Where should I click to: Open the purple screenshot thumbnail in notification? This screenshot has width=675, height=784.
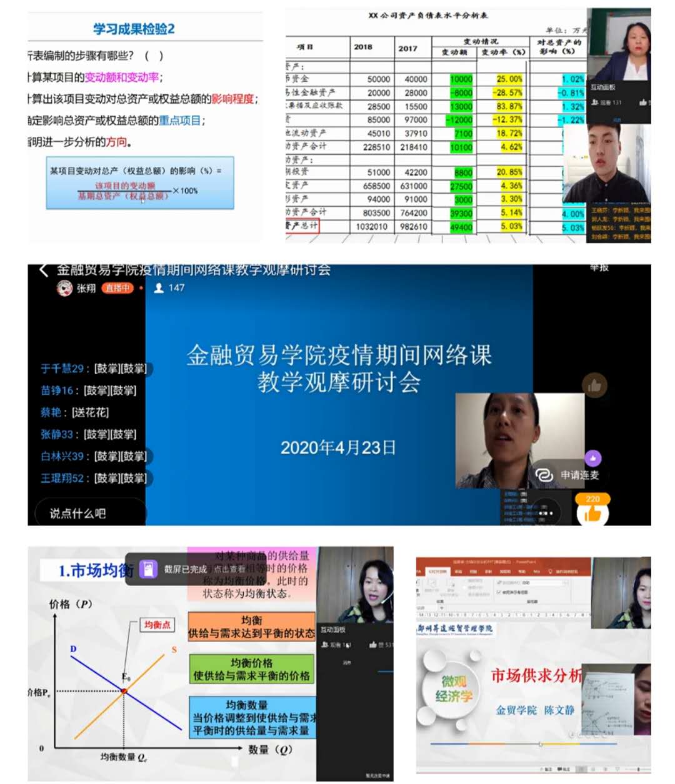pyautogui.click(x=147, y=569)
